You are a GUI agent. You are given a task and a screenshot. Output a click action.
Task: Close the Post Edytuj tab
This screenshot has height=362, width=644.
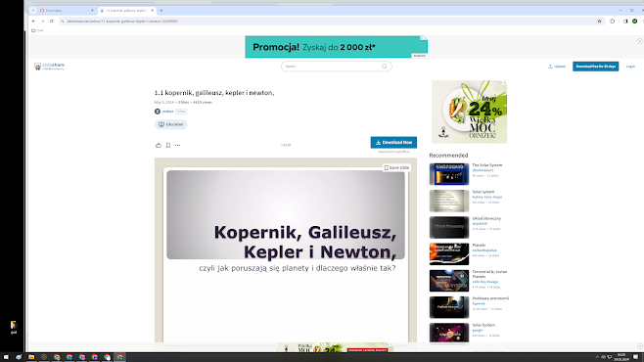(92, 10)
